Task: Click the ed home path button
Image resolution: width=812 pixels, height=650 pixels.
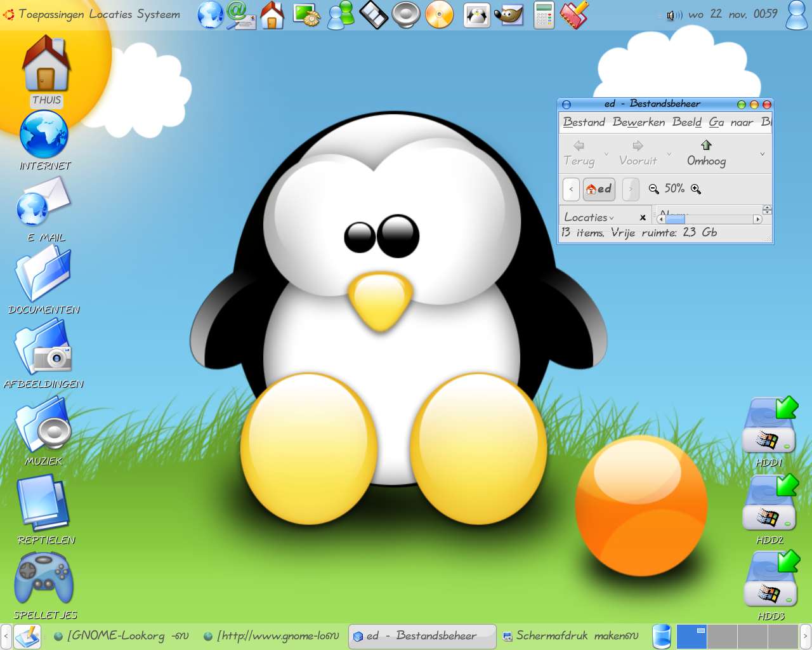Action: [599, 189]
